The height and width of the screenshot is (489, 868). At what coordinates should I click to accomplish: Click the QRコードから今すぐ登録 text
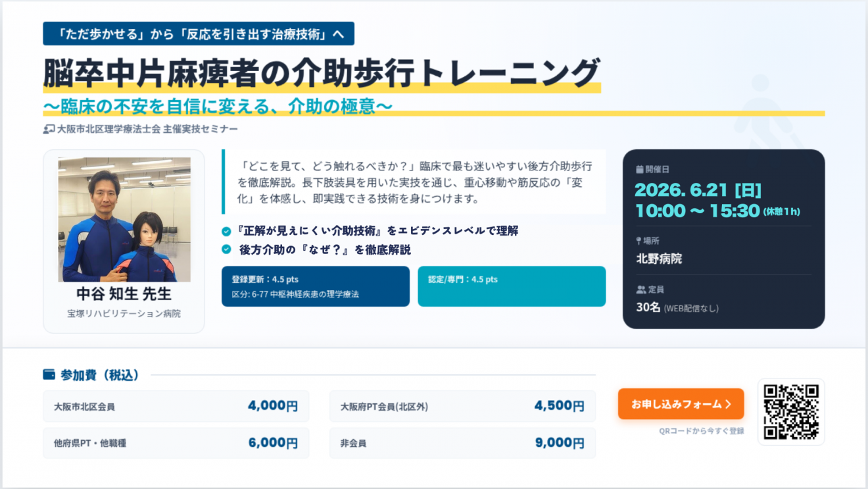pos(702,431)
